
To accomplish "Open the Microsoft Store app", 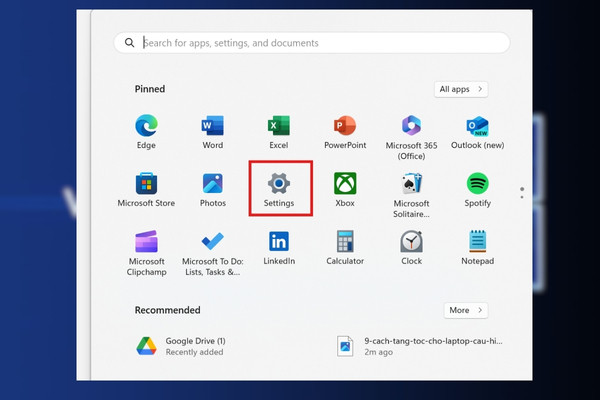I will [146, 183].
